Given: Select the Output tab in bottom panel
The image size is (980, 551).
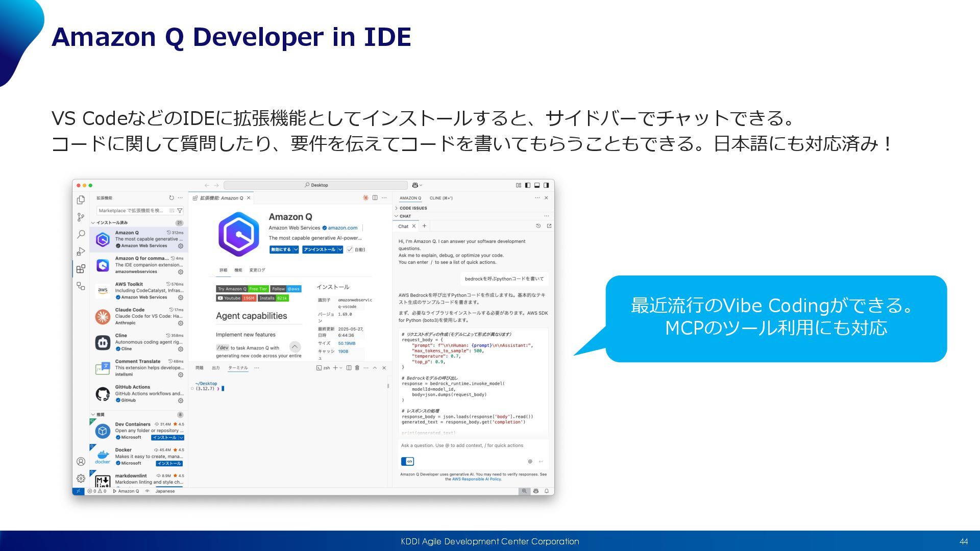Looking at the screenshot, I should coord(216,368).
